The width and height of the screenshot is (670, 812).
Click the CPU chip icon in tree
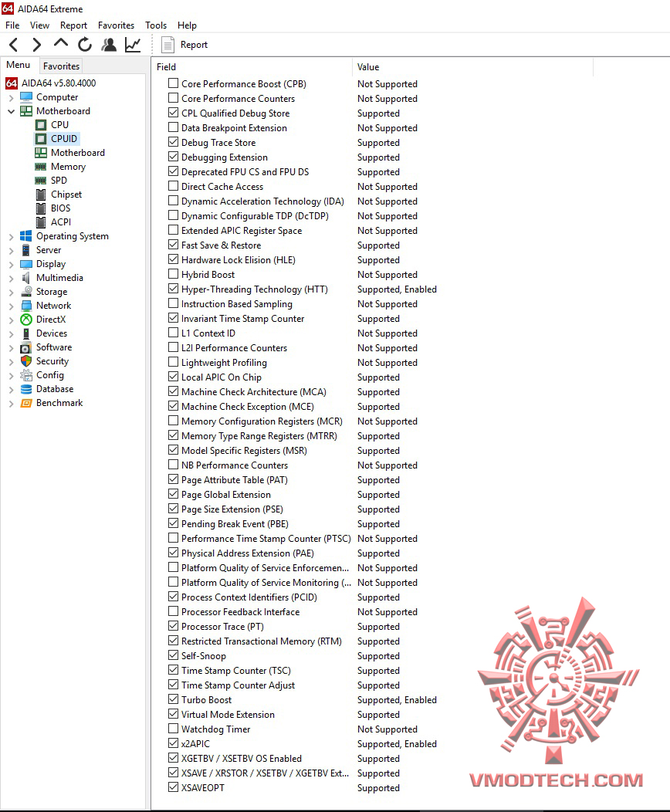pyautogui.click(x=41, y=125)
